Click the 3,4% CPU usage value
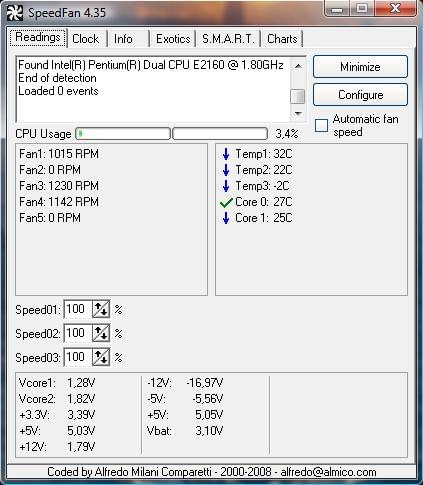The width and height of the screenshot is (423, 485). click(287, 134)
